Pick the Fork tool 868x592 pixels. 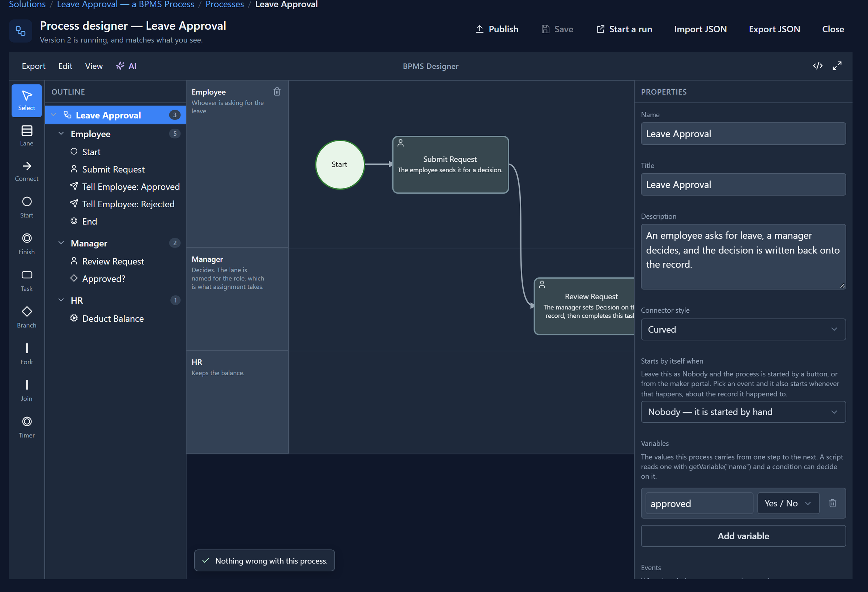click(x=26, y=354)
